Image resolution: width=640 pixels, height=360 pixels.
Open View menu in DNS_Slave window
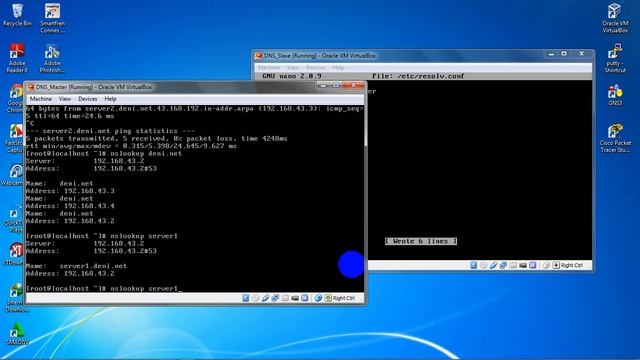[293, 67]
